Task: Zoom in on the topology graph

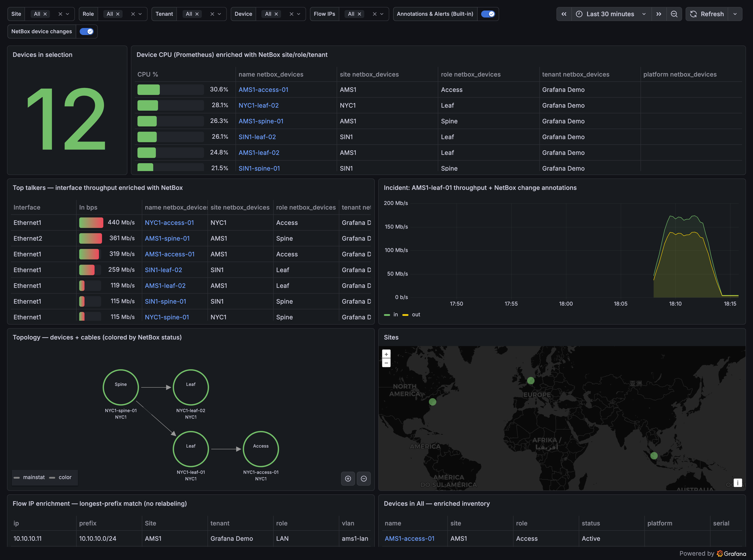Action: (x=348, y=479)
